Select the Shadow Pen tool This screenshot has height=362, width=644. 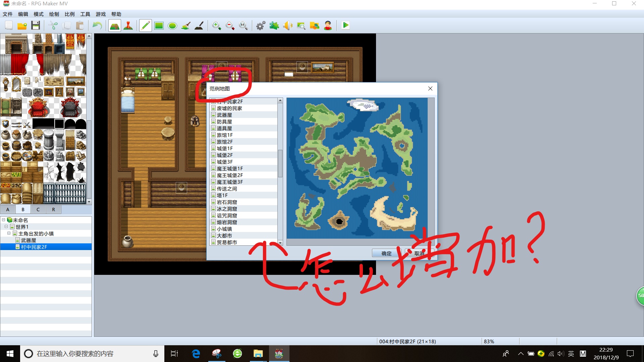[199, 25]
